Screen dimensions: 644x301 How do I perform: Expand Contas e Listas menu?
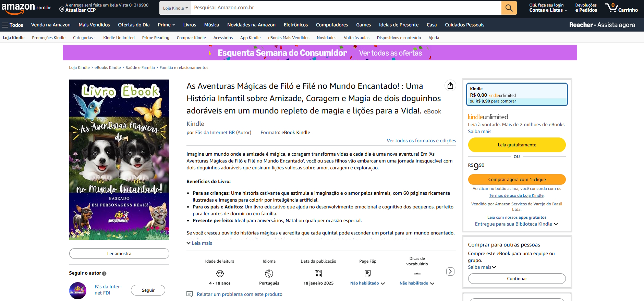coord(548,8)
